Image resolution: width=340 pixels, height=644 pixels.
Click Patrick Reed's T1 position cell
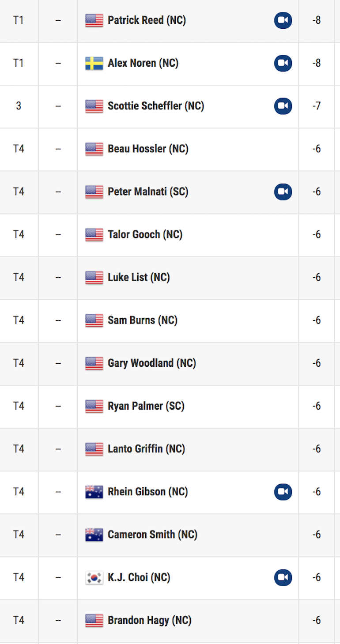tap(19, 20)
